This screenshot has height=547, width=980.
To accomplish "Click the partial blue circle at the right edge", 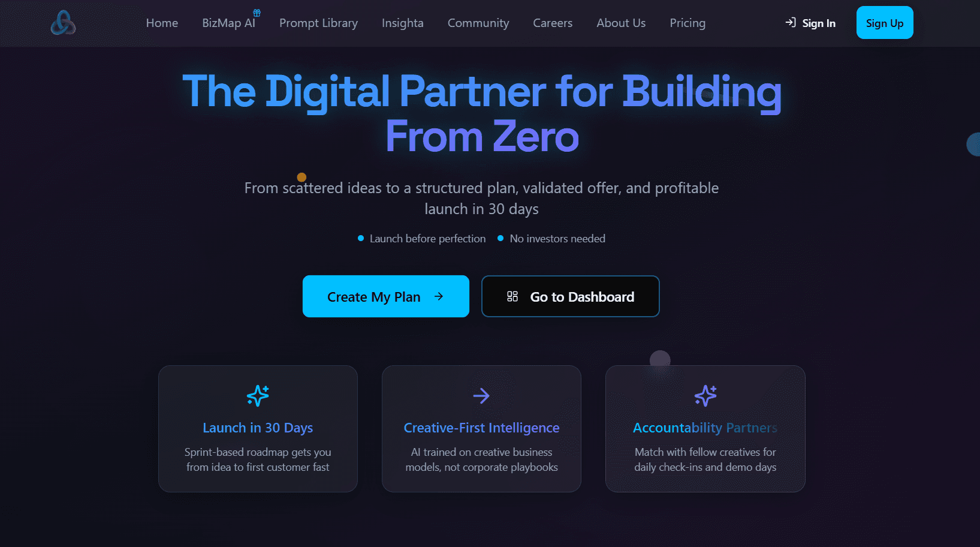I will click(x=973, y=145).
